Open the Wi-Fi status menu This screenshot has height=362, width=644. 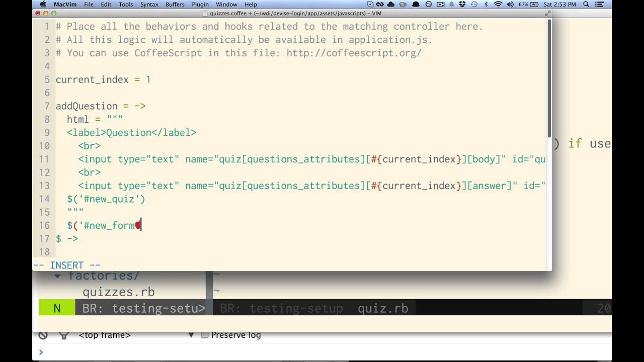click(498, 4)
